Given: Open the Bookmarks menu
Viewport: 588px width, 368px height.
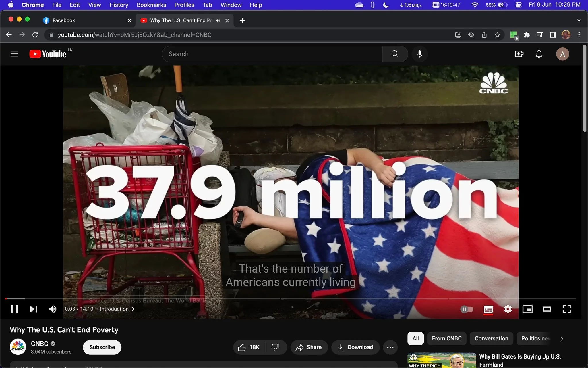Looking at the screenshot, I should point(151,5).
